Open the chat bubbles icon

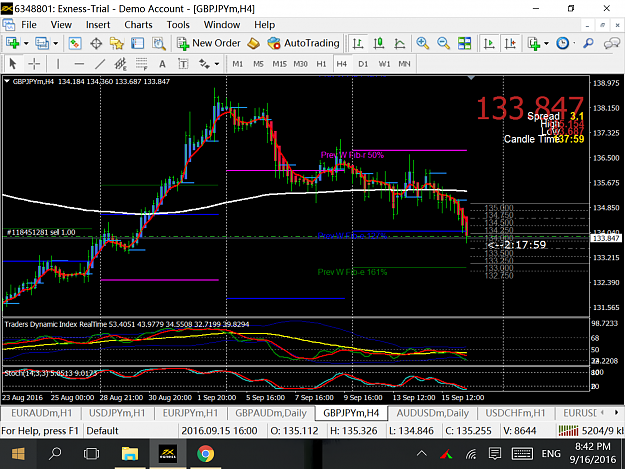pyautogui.click(x=612, y=43)
